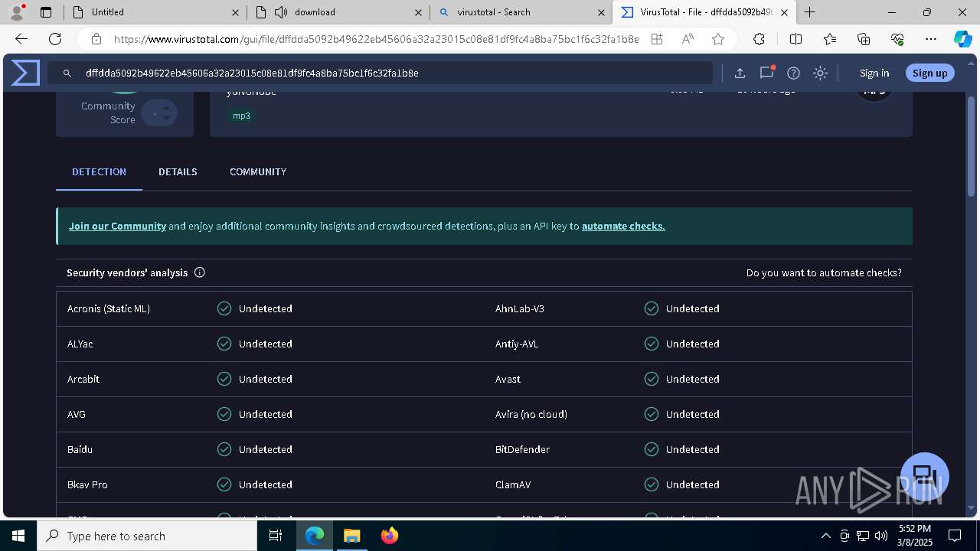The width and height of the screenshot is (980, 551).
Task: Click the Sign up button
Action: (x=930, y=73)
